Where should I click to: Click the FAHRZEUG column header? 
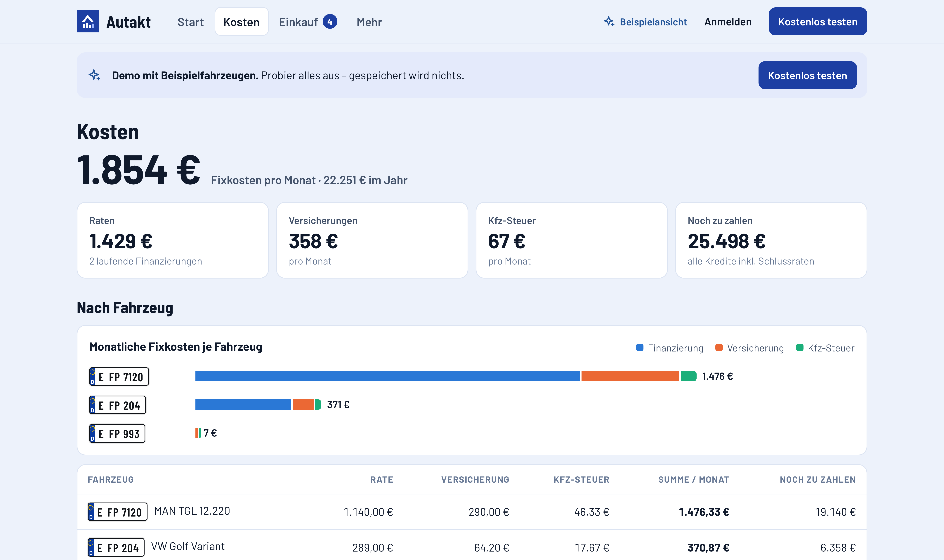111,480
